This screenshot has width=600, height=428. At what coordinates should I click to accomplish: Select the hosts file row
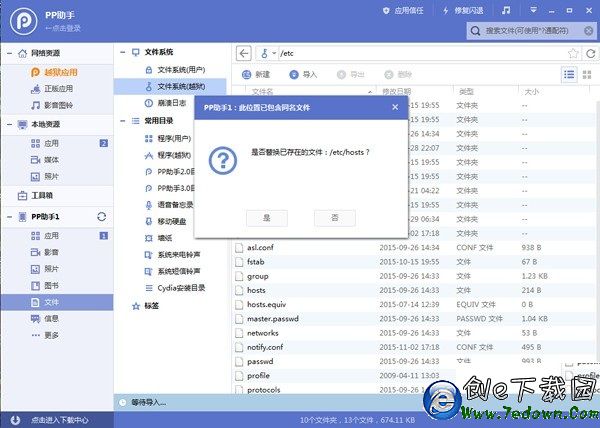(x=415, y=290)
